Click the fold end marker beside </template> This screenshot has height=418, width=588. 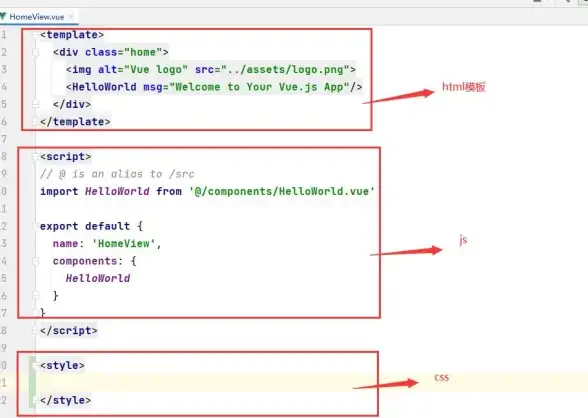(x=35, y=122)
